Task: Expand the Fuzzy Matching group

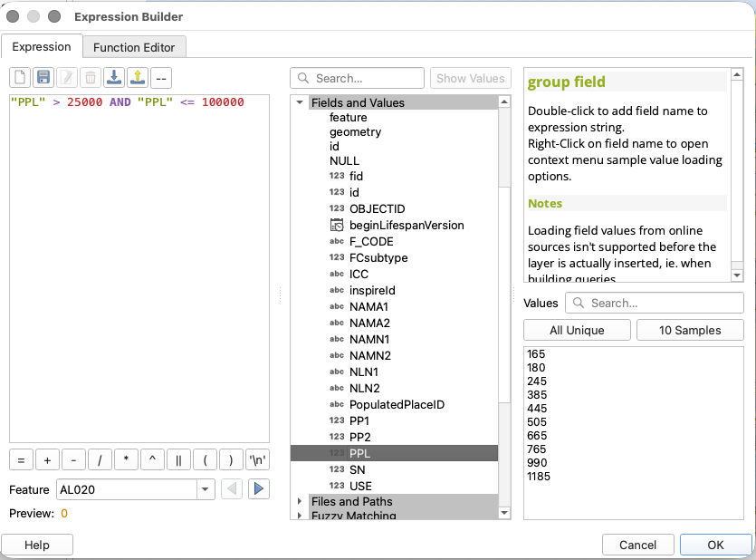Action: (x=300, y=516)
